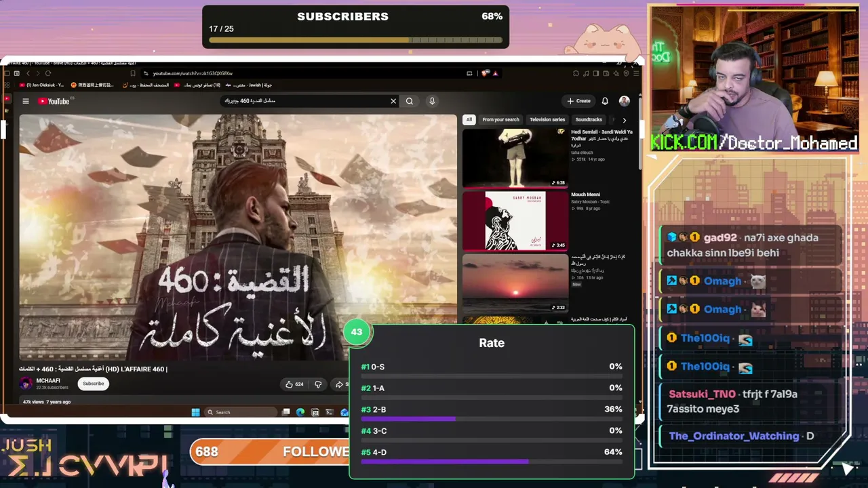Clear the YouTube search box text
This screenshot has width=868, height=488.
coord(393,101)
